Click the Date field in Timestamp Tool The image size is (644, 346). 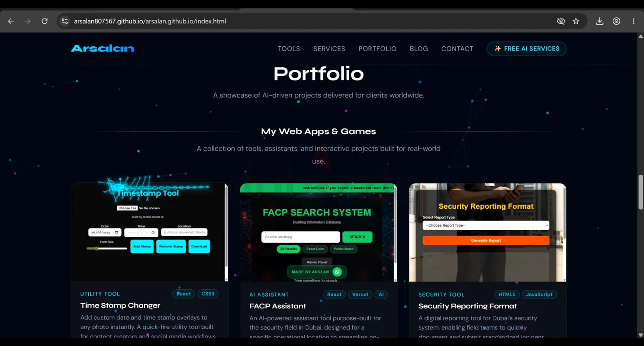coord(105,233)
